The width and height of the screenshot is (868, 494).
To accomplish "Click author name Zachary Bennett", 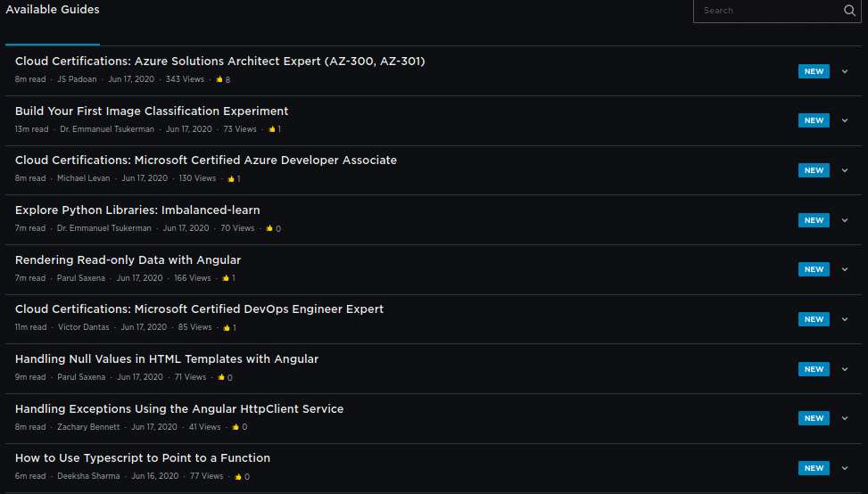I will [88, 426].
